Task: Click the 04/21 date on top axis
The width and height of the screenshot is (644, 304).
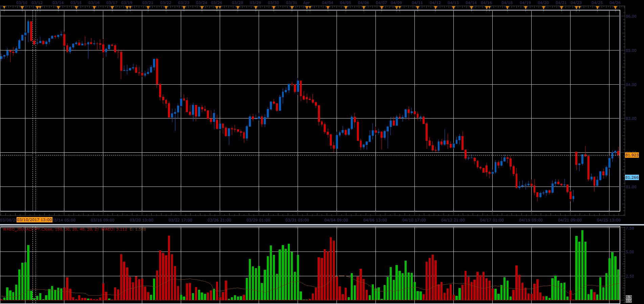Action: point(561,3)
